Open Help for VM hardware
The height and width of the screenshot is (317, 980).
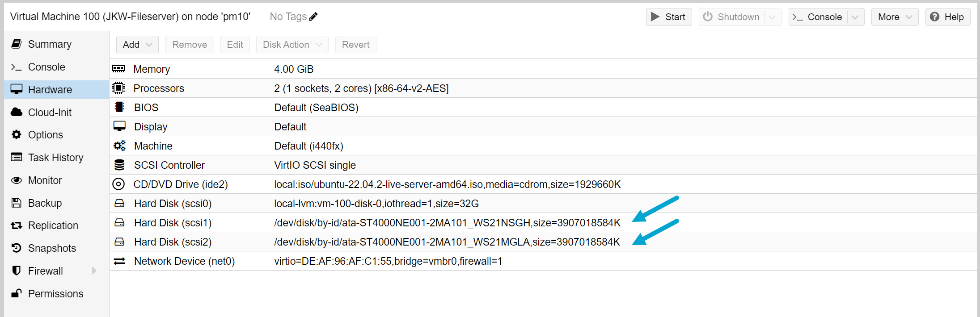[x=947, y=17]
